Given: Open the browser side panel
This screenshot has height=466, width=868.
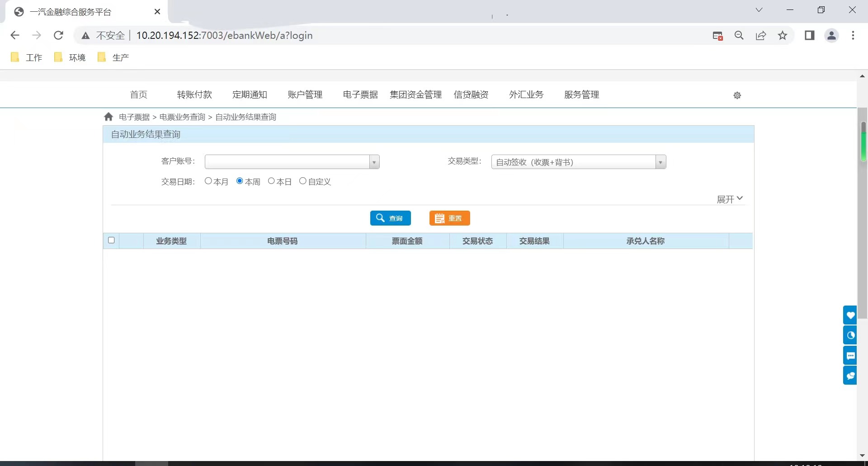Looking at the screenshot, I should pos(810,35).
